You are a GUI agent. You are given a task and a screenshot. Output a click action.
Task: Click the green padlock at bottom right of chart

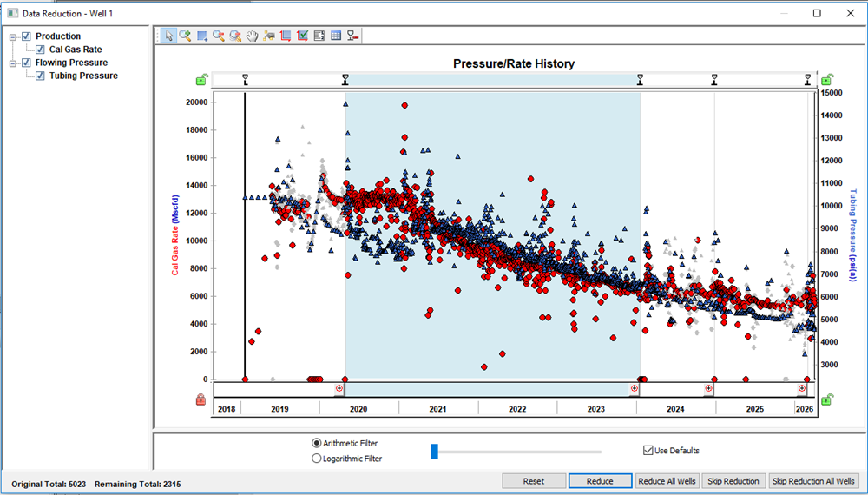point(826,399)
